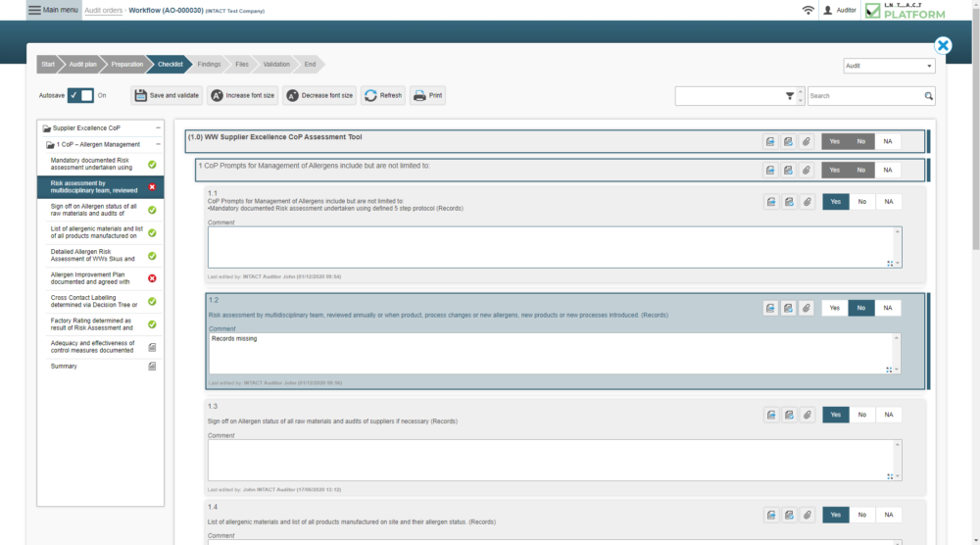Select 'Allergen Improvement Plan documented' tree item

coord(101,278)
